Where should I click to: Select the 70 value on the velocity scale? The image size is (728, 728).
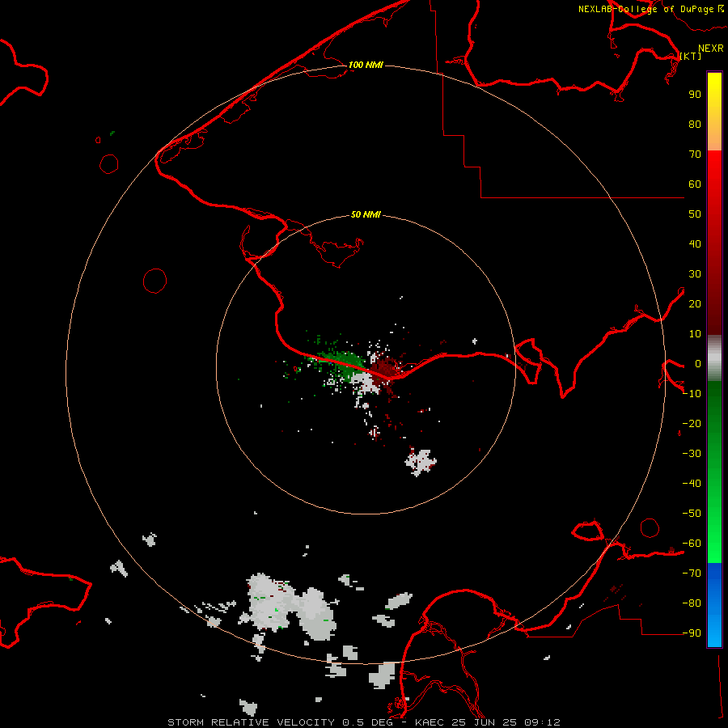(x=695, y=154)
